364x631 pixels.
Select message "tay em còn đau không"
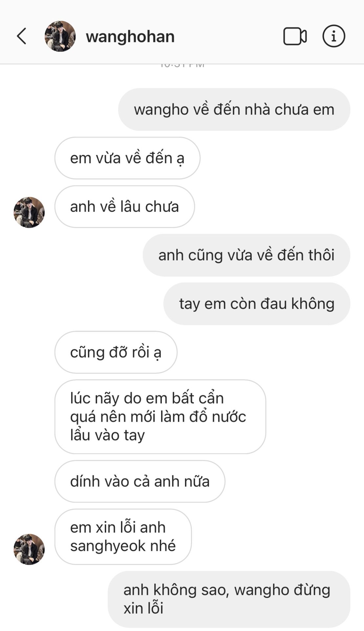coord(257,304)
